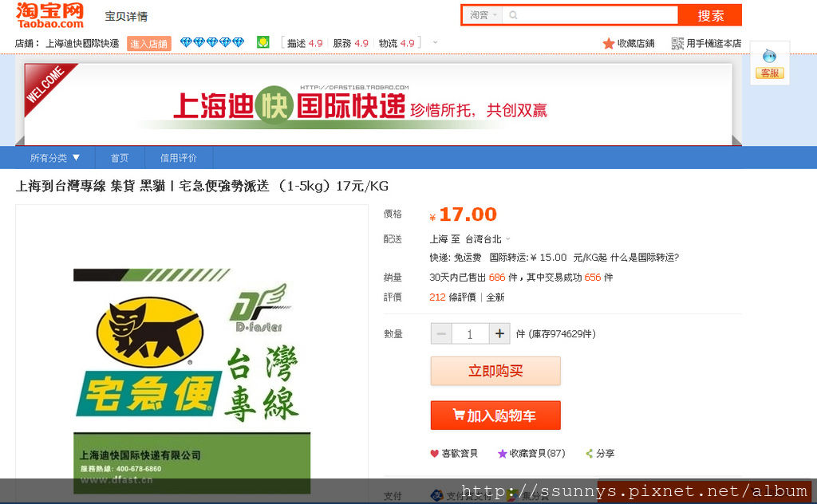Click the green 分享 share icon
Viewport: 817px width, 504px height.
click(589, 454)
